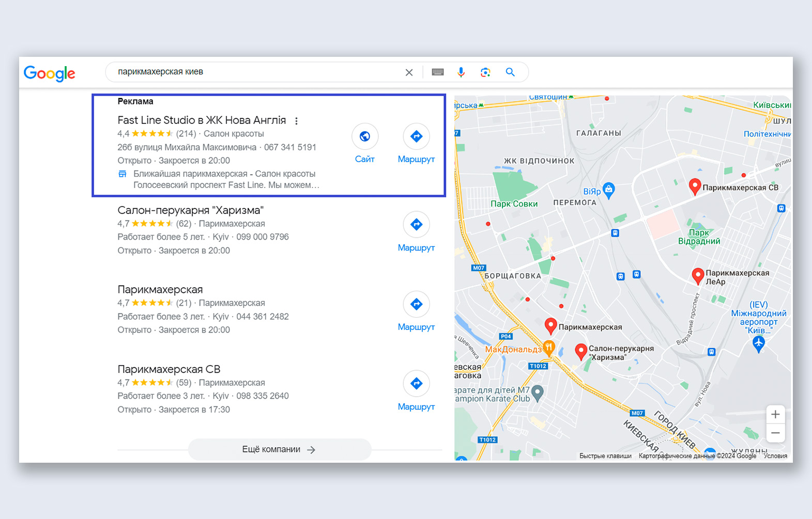Click the ВіЯр shop marker on map
The height and width of the screenshot is (519, 812).
[x=609, y=190]
